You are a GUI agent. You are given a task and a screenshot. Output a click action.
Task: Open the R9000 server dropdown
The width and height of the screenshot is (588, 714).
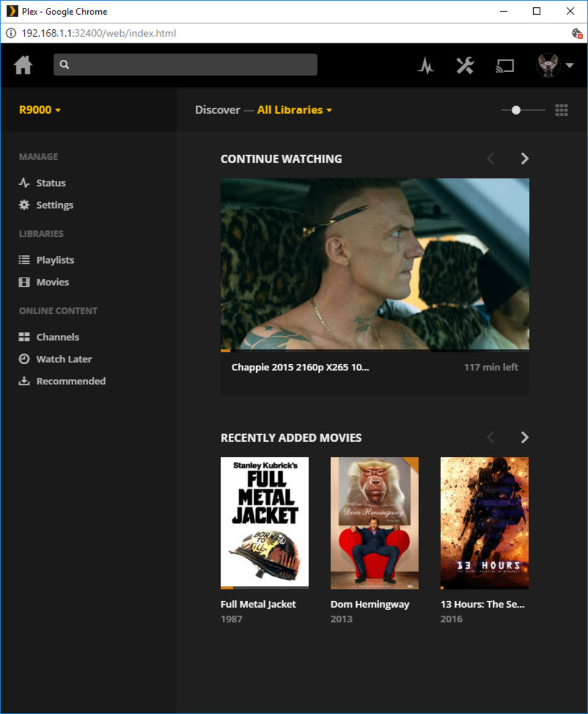point(40,110)
